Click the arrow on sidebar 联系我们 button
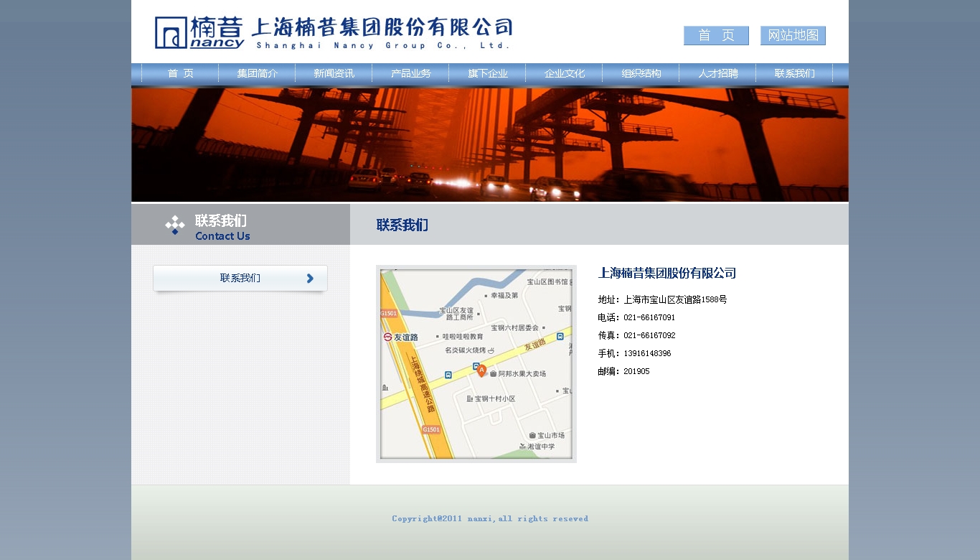Screen dimensions: 980x560 click(x=310, y=279)
